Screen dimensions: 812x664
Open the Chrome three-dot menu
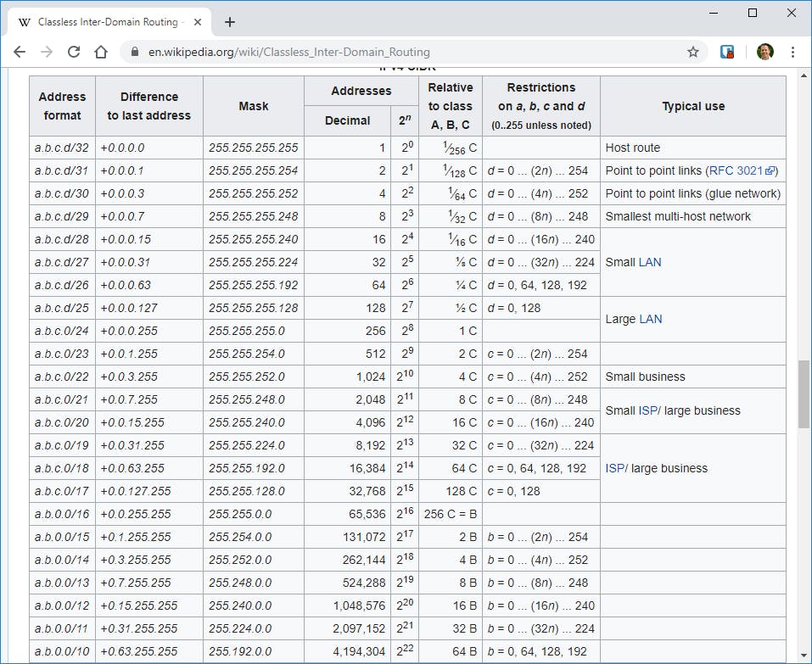792,52
